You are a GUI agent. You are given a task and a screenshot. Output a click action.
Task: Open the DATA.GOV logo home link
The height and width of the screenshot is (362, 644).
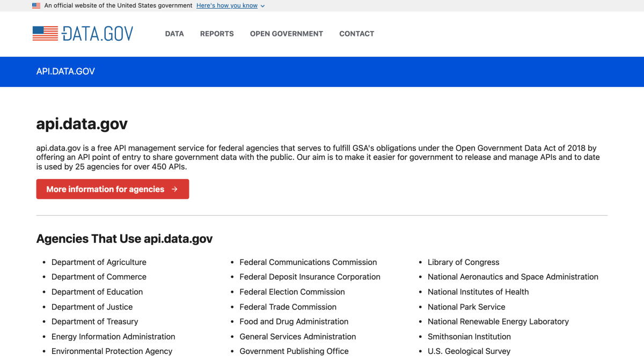point(83,33)
